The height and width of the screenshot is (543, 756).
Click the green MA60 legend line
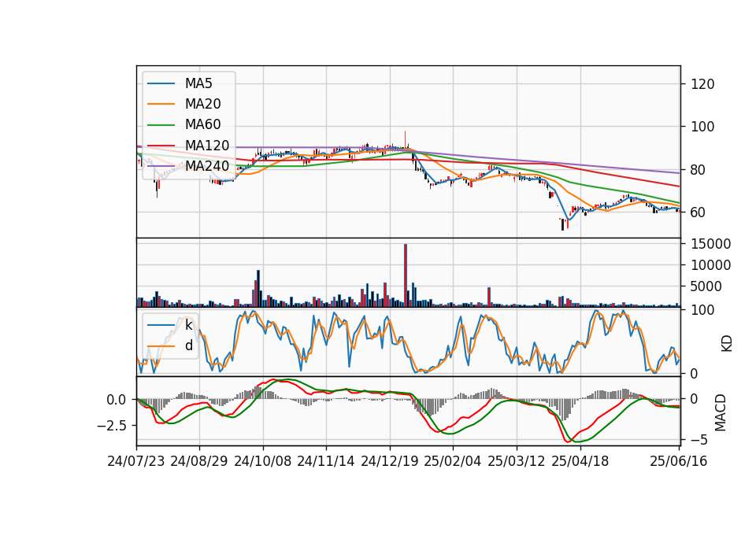pos(161,124)
